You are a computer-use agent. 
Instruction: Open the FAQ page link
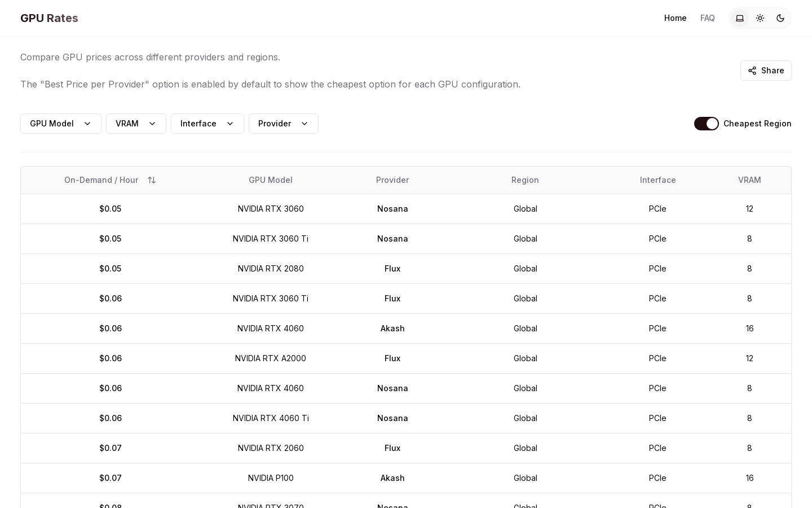[x=708, y=18]
